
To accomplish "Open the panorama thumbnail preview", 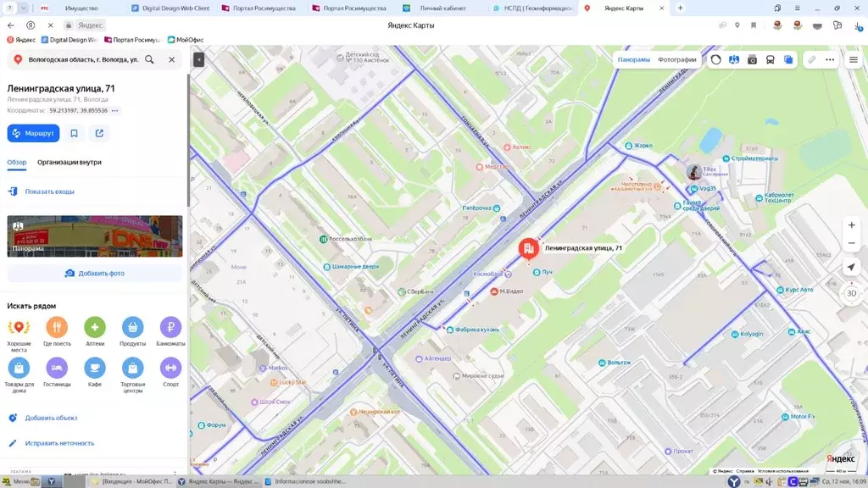I will pyautogui.click(x=95, y=236).
